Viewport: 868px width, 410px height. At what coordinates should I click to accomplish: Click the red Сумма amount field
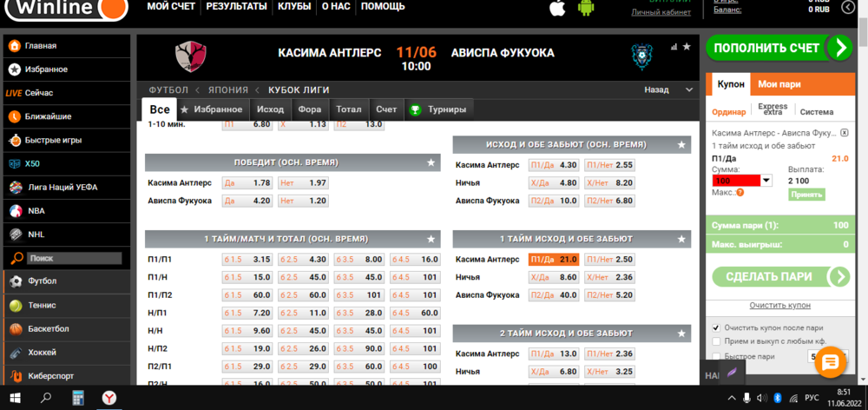(737, 181)
